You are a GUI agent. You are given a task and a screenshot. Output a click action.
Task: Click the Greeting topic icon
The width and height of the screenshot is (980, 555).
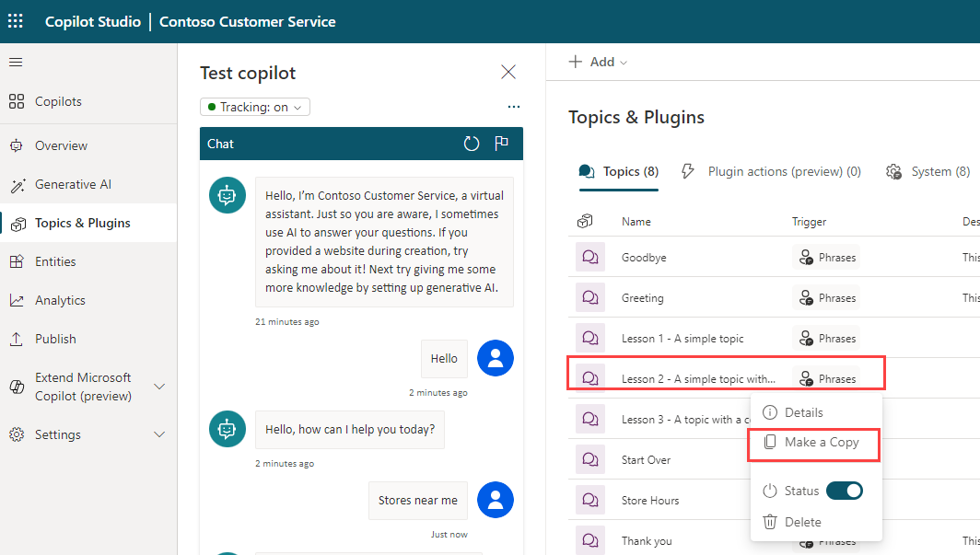590,298
